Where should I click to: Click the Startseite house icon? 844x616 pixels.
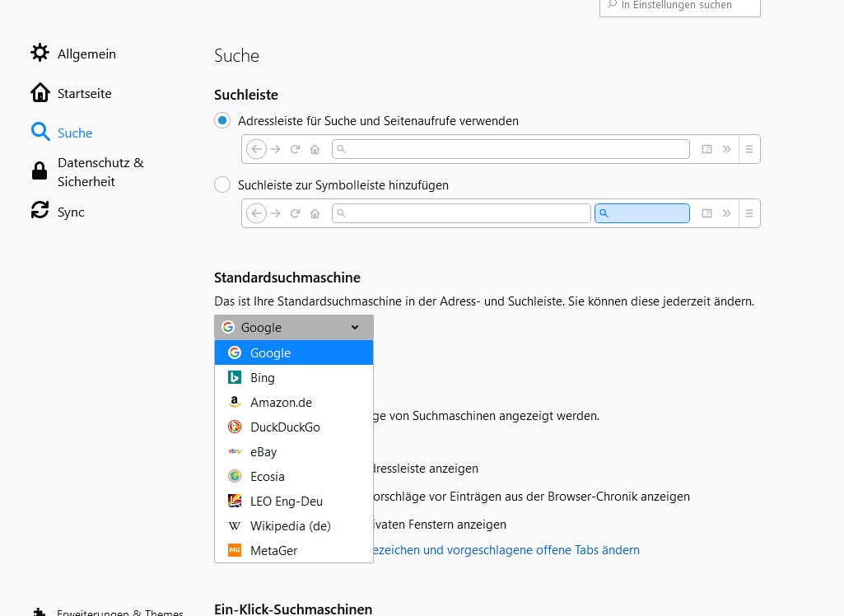(40, 92)
